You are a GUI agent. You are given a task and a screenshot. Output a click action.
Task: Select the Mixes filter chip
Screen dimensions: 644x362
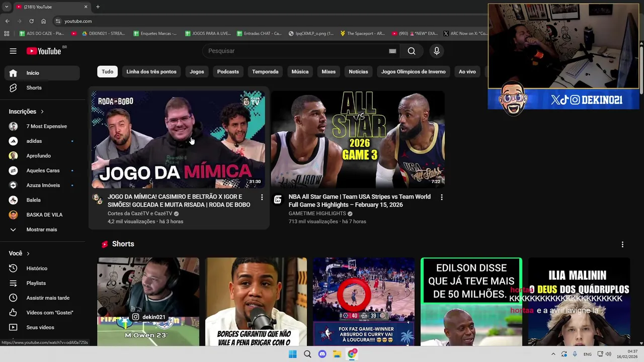329,71
